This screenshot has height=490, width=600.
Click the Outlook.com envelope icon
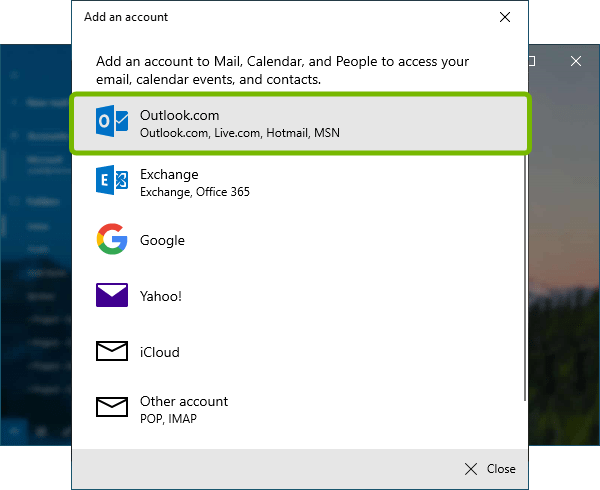click(112, 121)
